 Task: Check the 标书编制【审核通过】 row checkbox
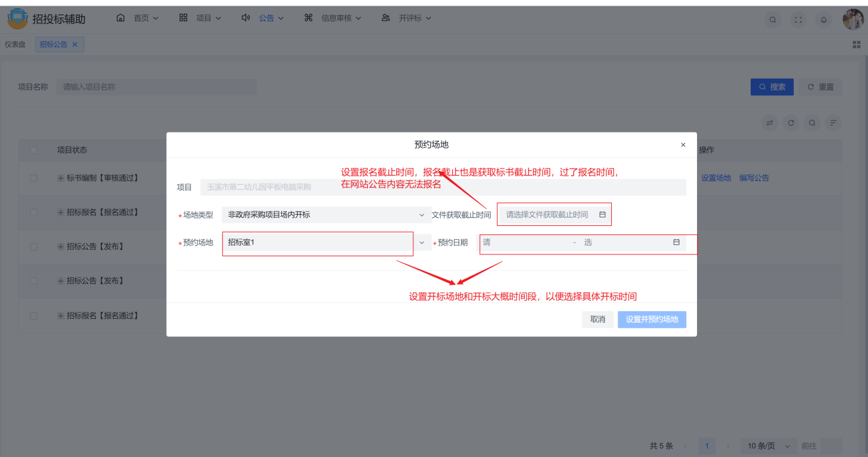(33, 178)
